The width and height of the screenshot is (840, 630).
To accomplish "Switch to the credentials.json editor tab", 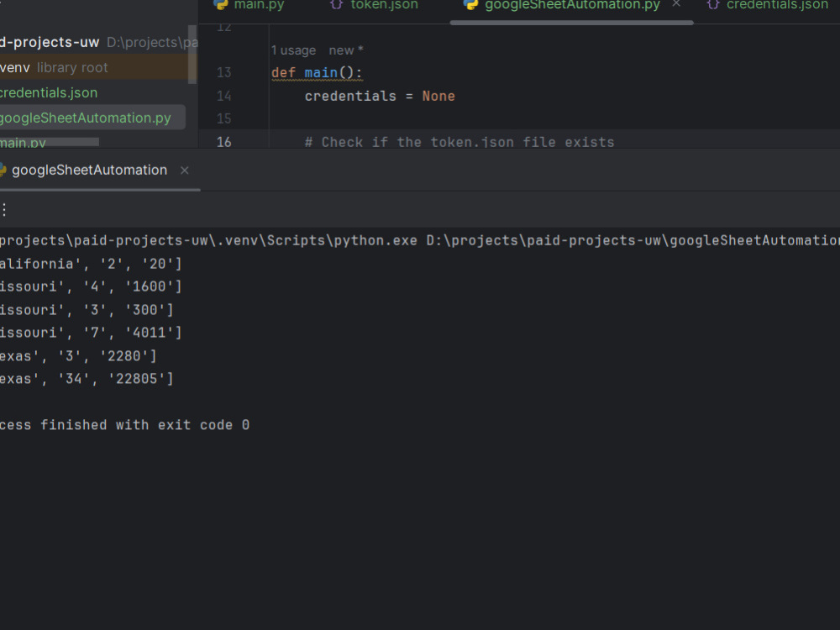I will pyautogui.click(x=777, y=5).
